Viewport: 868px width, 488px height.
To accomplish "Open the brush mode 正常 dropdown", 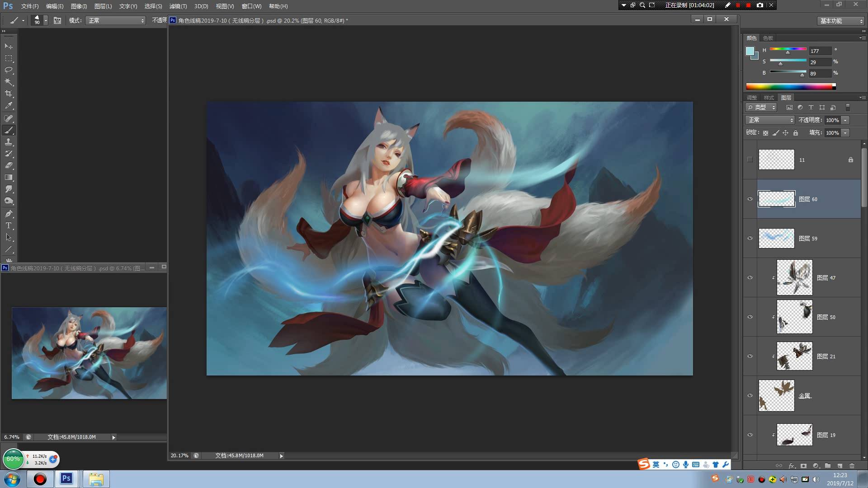I will pos(116,20).
